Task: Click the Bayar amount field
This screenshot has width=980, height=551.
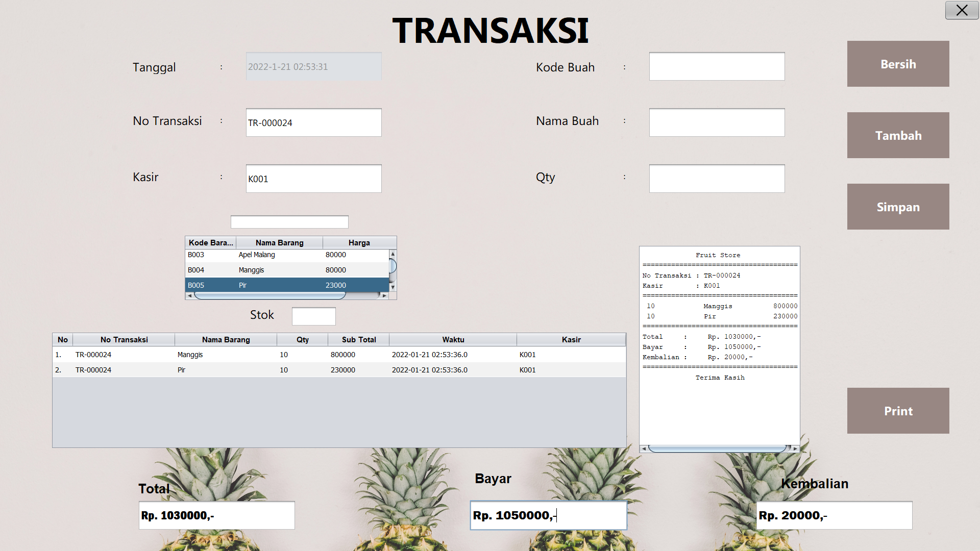Action: tap(548, 515)
